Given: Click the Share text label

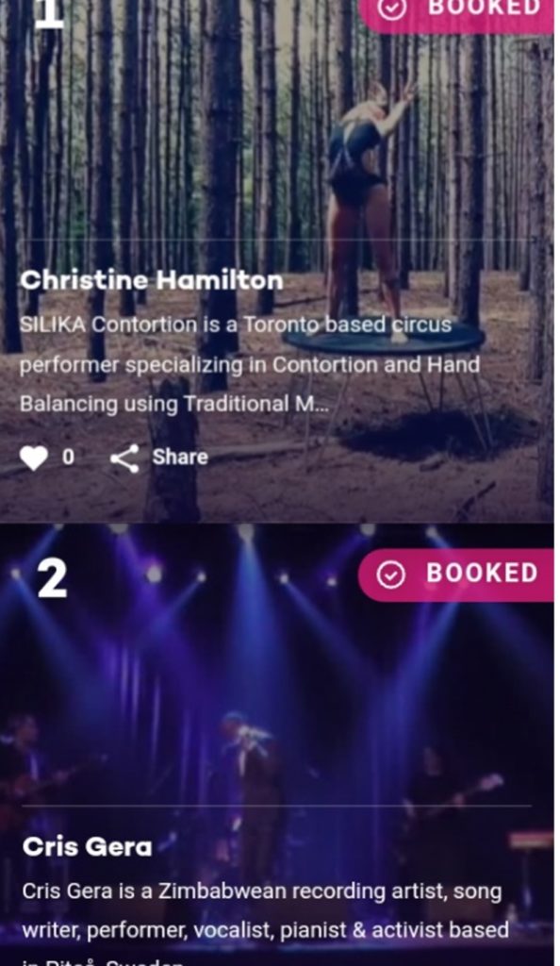Looking at the screenshot, I should [180, 458].
